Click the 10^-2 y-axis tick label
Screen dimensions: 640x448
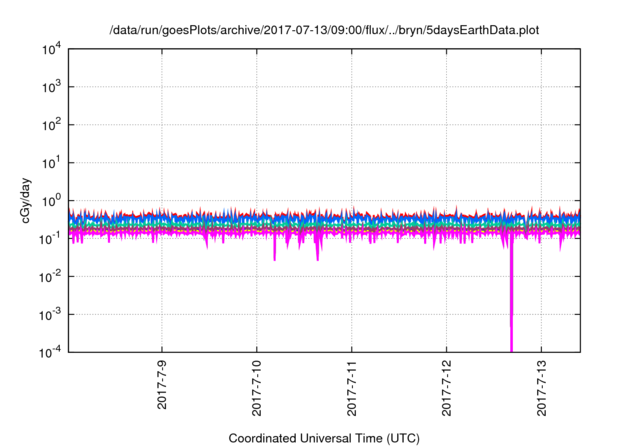point(48,276)
